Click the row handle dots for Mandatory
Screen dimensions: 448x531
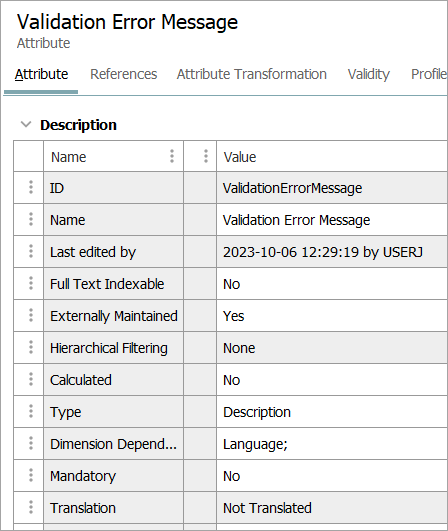click(31, 475)
